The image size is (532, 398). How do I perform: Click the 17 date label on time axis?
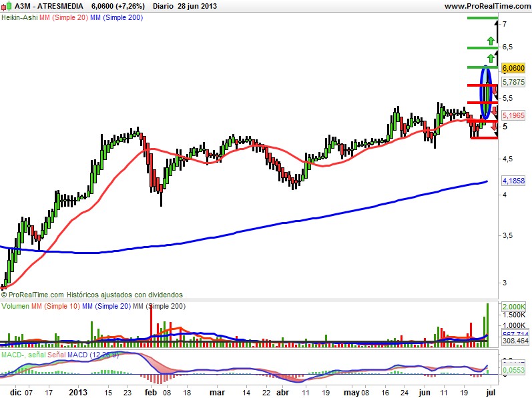49,393
